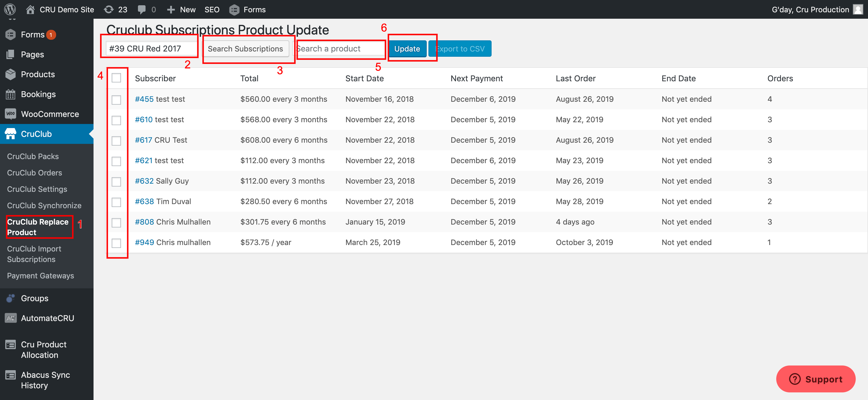Open the SEO admin bar menu

[212, 9]
